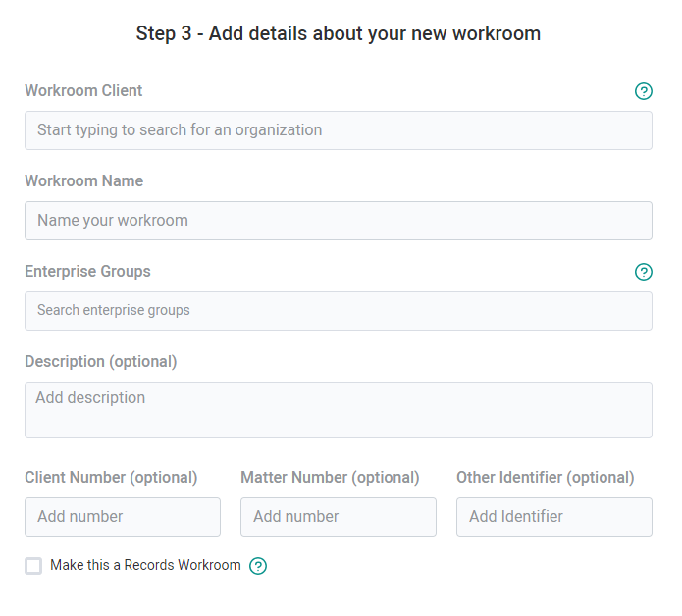
Task: Show help for Records Workroom option
Action: coord(258,566)
